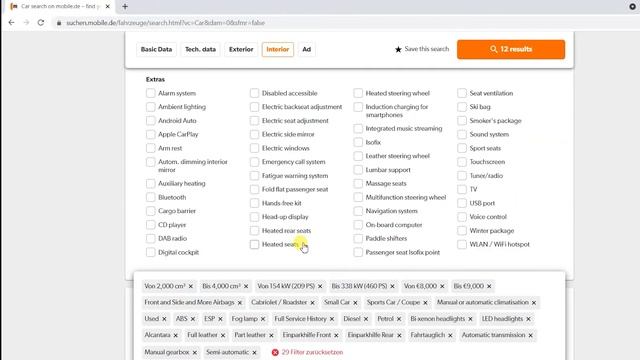Remove the Petrol filter chip
Image resolution: width=640 pixels, height=360 pixels.
click(399, 319)
